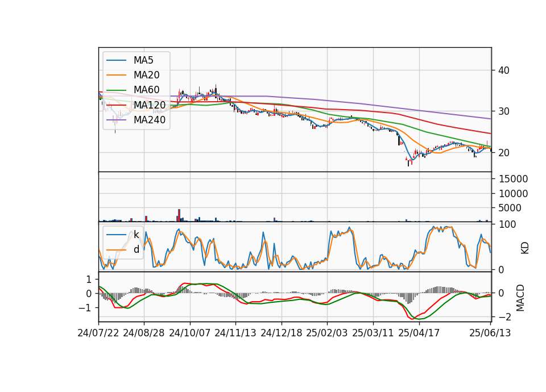
Task: Click the volume axis value 10000
Action: point(513,194)
